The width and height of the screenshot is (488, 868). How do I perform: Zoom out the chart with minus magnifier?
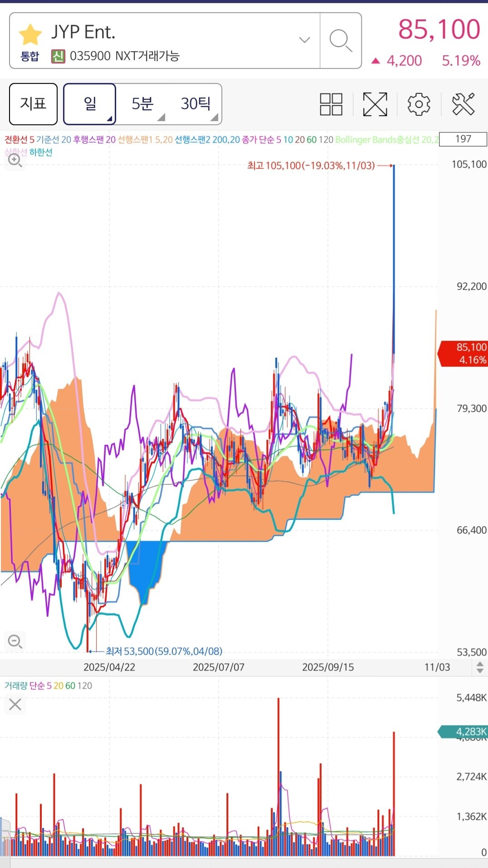pyautogui.click(x=15, y=641)
